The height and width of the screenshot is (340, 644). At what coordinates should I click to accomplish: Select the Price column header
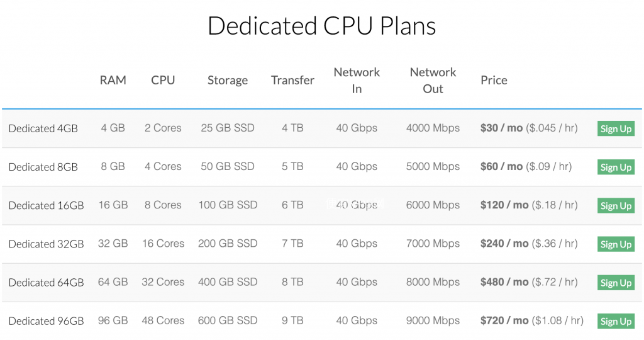coord(494,80)
